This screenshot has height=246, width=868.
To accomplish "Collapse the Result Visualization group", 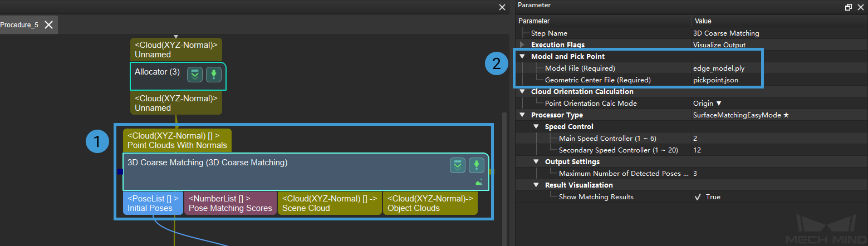I will coord(536,185).
